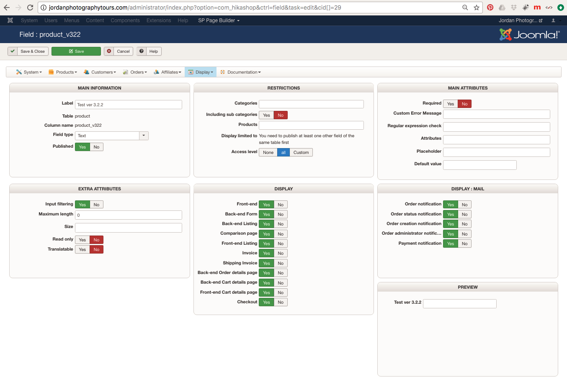Set Input filtering to No
Screen dimensions: 567x392
pyautogui.click(x=96, y=205)
